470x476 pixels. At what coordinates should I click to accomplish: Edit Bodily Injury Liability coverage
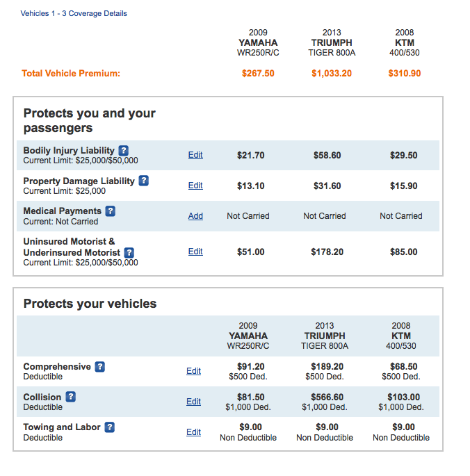195,155
